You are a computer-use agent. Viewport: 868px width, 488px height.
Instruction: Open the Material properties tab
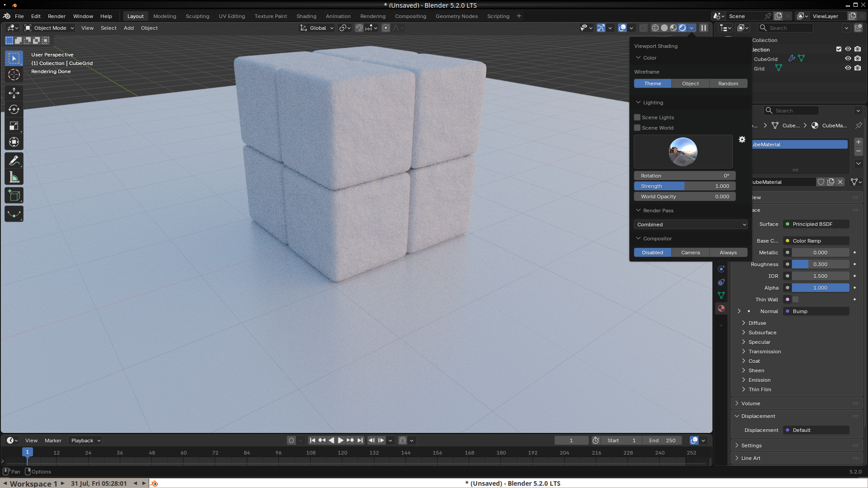pos(721,309)
